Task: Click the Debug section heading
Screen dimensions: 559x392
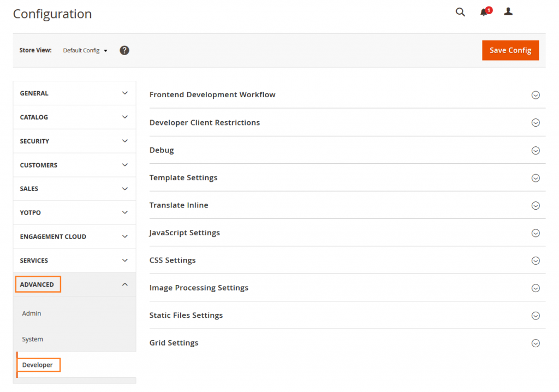Action: click(162, 150)
